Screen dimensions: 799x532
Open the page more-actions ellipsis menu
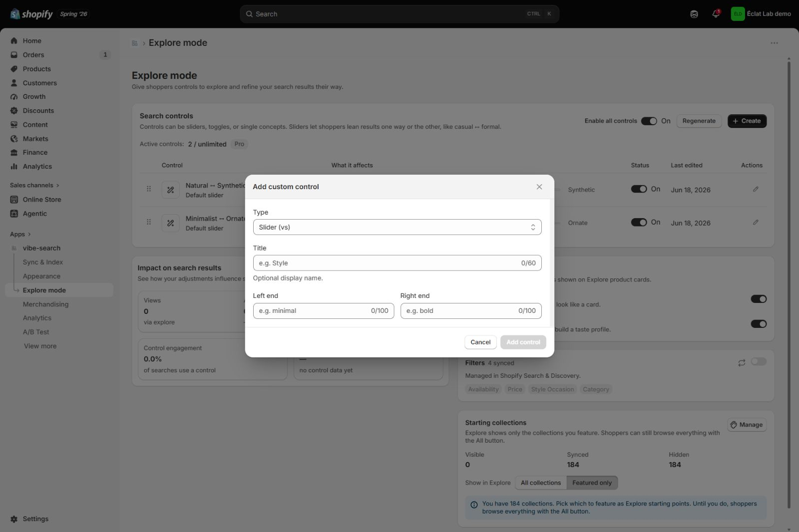pos(774,43)
